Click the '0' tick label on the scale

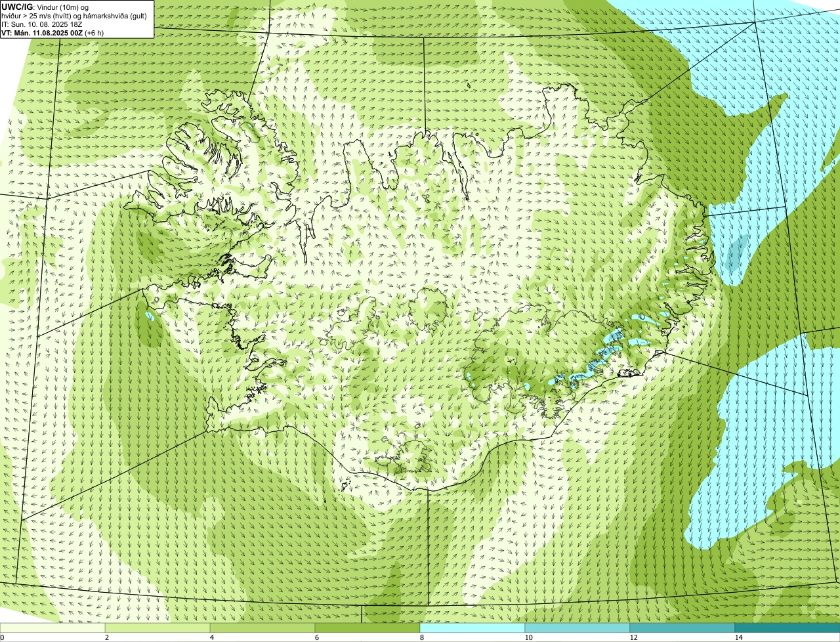click(x=2, y=637)
